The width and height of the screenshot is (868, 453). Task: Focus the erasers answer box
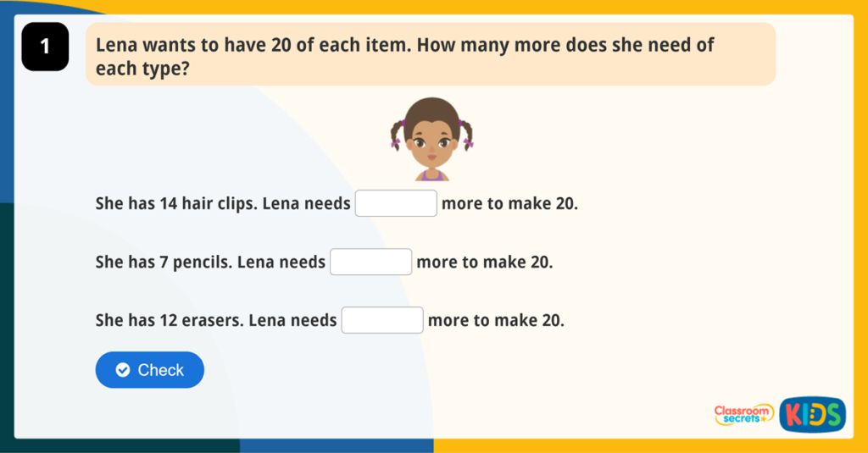(382, 321)
